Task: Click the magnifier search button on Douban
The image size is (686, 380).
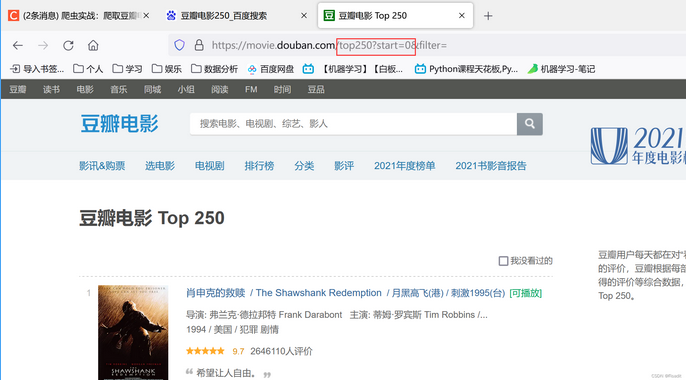Action: click(530, 124)
